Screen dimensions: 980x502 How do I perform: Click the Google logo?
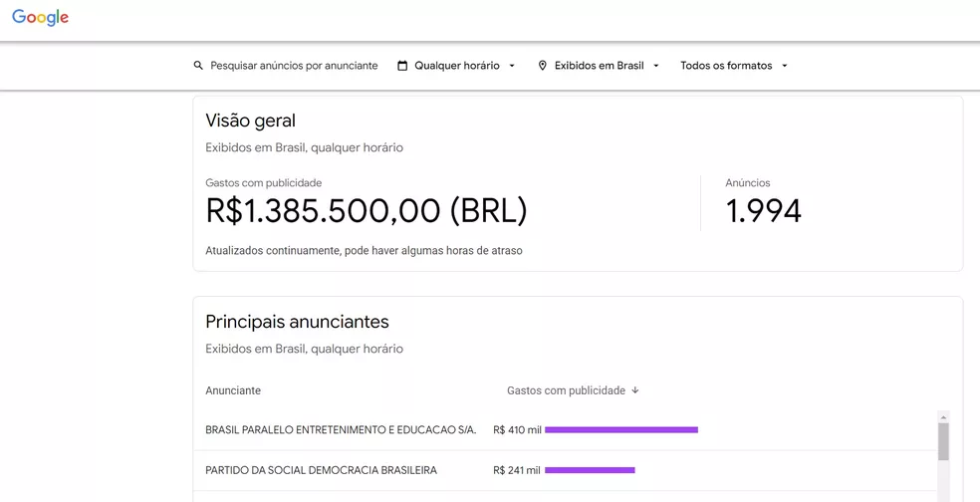click(x=41, y=18)
